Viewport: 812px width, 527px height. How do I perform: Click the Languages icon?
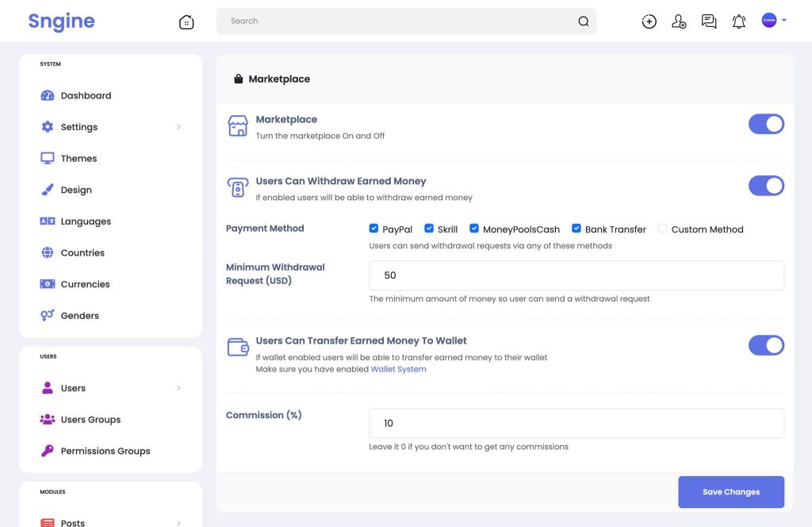[47, 221]
